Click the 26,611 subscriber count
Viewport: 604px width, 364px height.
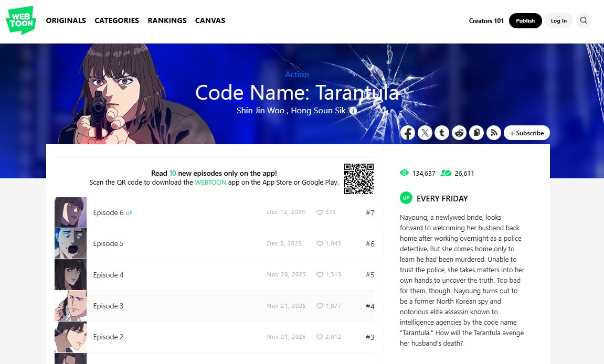[464, 173]
